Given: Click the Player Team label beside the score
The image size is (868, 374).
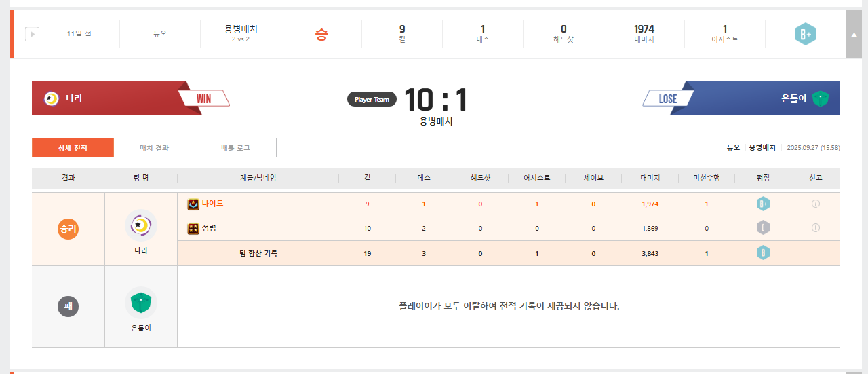Looking at the screenshot, I should tap(372, 100).
